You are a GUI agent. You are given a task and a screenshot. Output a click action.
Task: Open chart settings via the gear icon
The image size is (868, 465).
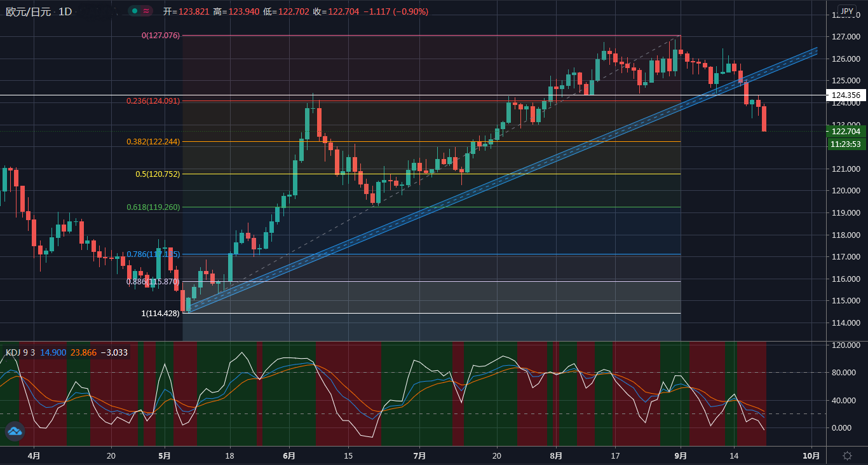coord(847,455)
